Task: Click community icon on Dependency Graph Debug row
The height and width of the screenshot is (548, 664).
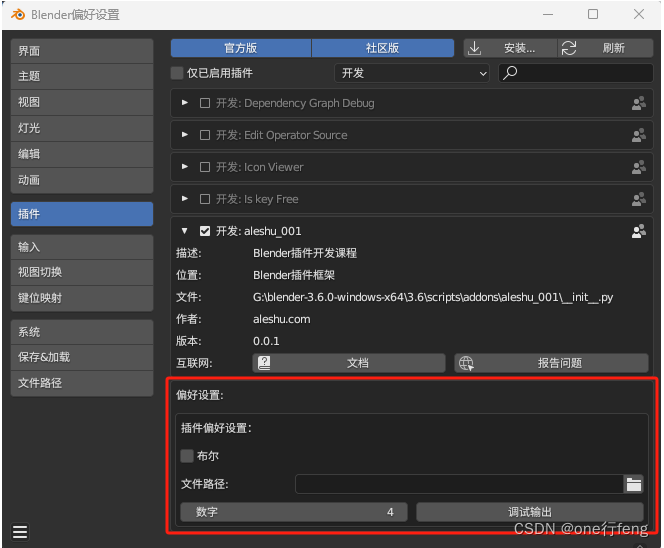Action: click(639, 103)
